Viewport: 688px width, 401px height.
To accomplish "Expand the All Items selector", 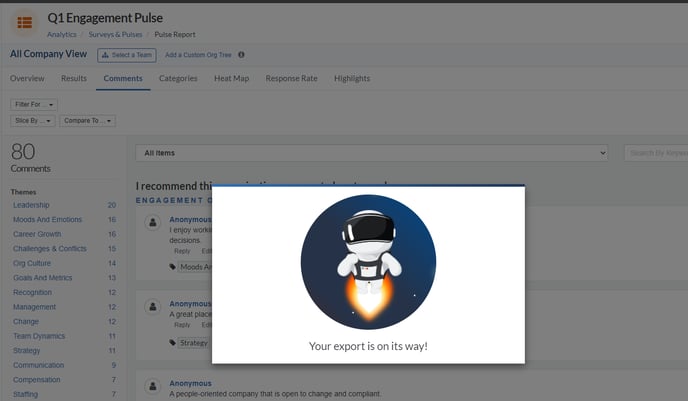I will [372, 153].
